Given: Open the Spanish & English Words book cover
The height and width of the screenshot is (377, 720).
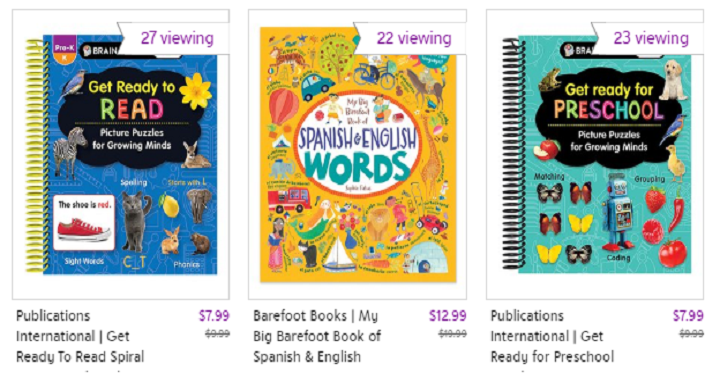Looking at the screenshot, I should (x=358, y=155).
